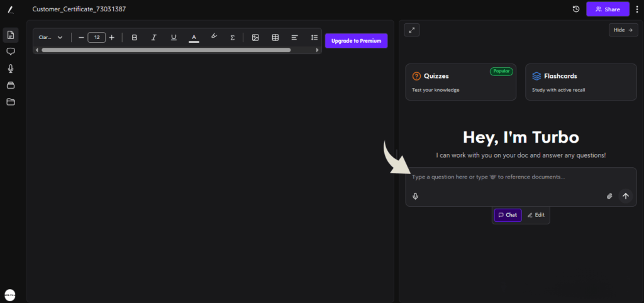The height and width of the screenshot is (303, 644).
Task: Open the highlighter marker tool
Action: tap(214, 37)
